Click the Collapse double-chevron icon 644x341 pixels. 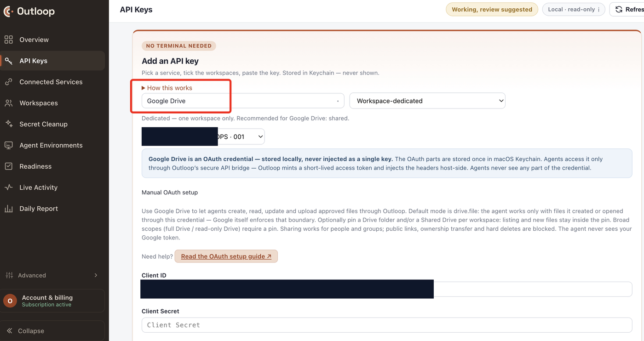9,331
